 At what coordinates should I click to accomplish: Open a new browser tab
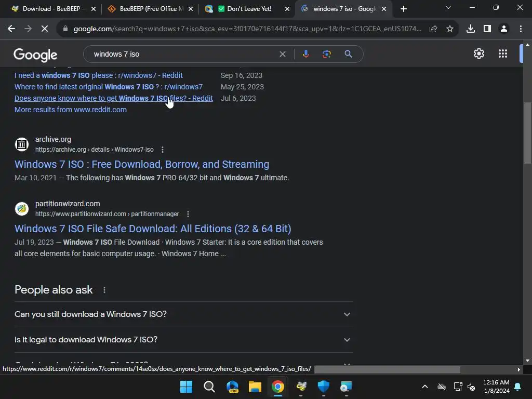[403, 9]
